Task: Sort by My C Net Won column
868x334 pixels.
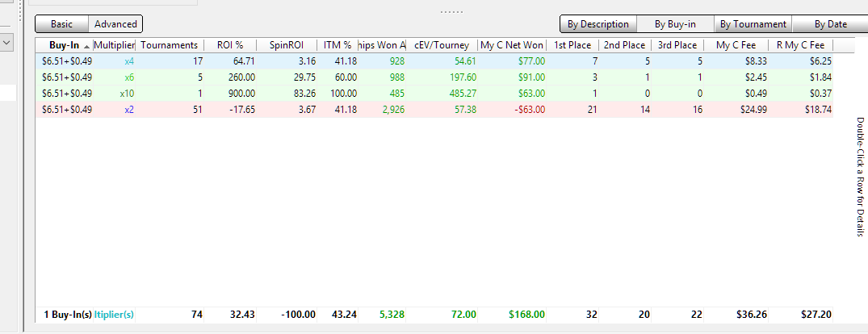Action: point(512,45)
